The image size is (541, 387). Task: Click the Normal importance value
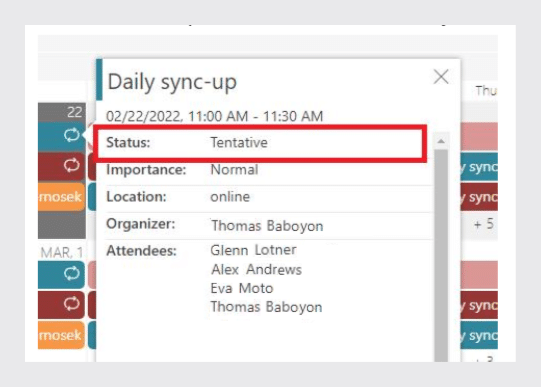pyautogui.click(x=234, y=170)
